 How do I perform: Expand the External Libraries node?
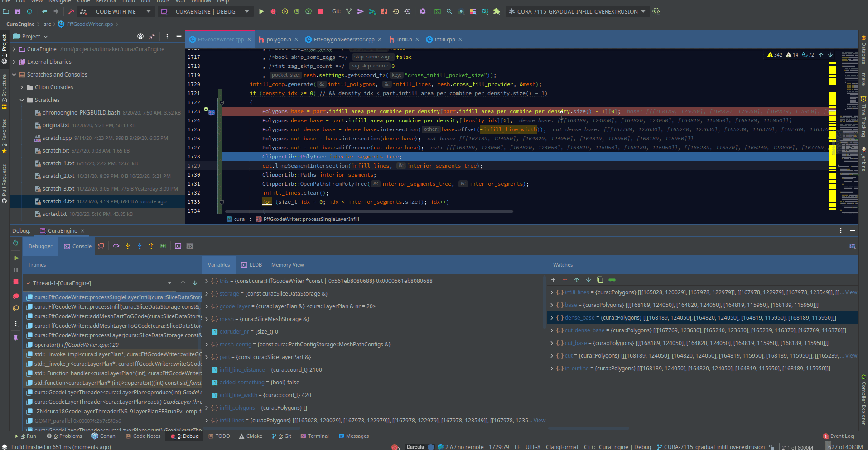click(14, 62)
